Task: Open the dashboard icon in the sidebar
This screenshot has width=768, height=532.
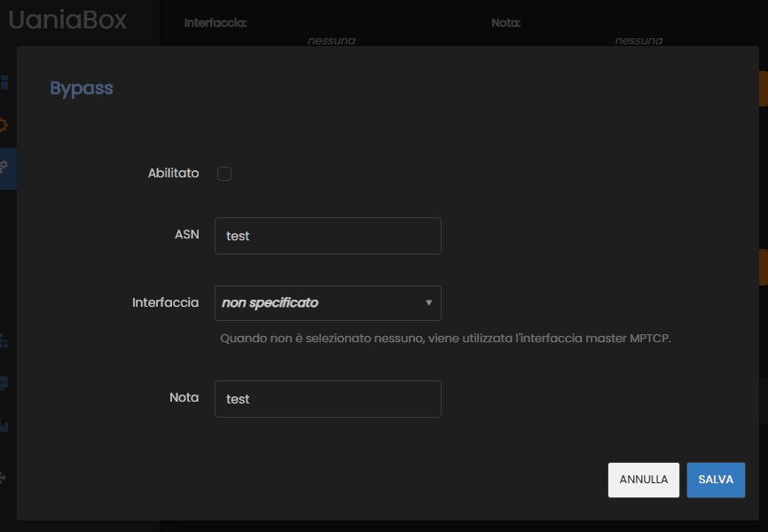Action: [4, 82]
